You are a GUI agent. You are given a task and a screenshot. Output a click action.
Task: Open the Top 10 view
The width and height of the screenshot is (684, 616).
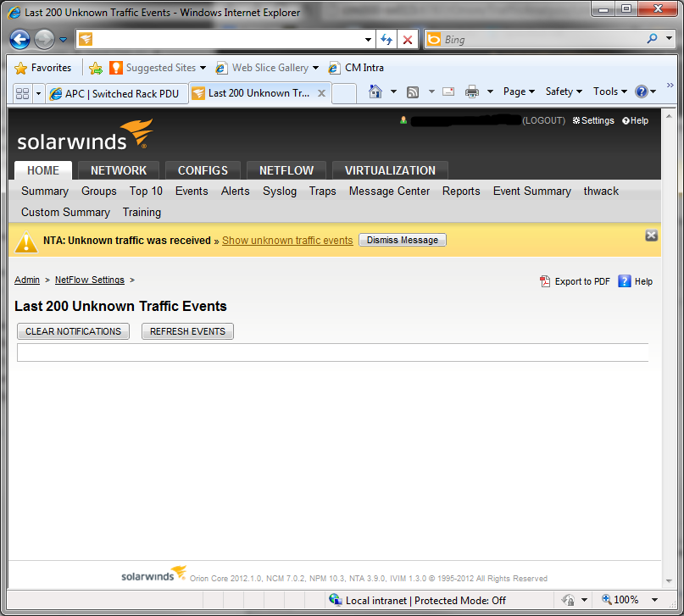coord(146,191)
